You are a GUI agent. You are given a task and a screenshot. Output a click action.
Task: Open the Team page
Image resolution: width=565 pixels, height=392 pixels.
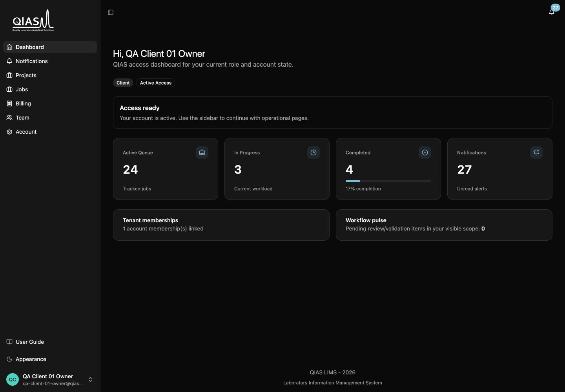tap(50, 118)
